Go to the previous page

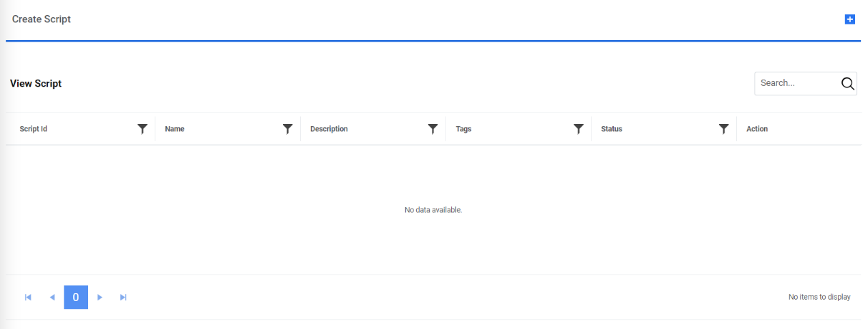(52, 297)
